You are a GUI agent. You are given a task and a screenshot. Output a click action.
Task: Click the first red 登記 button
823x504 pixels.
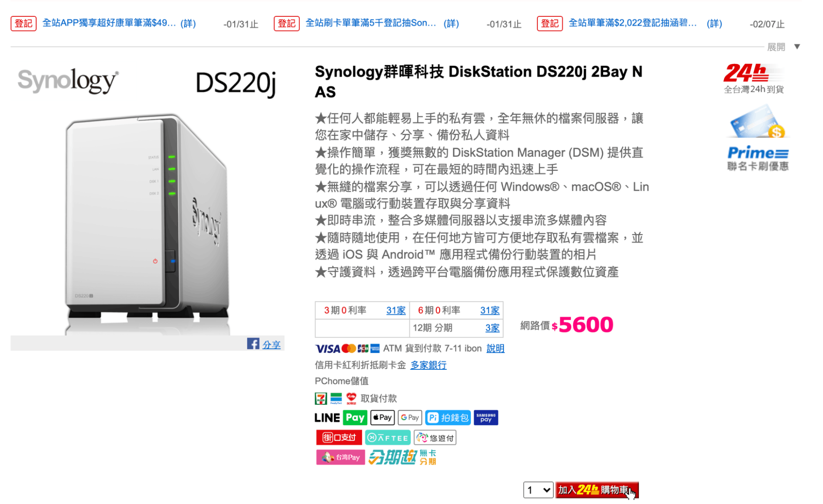(23, 23)
